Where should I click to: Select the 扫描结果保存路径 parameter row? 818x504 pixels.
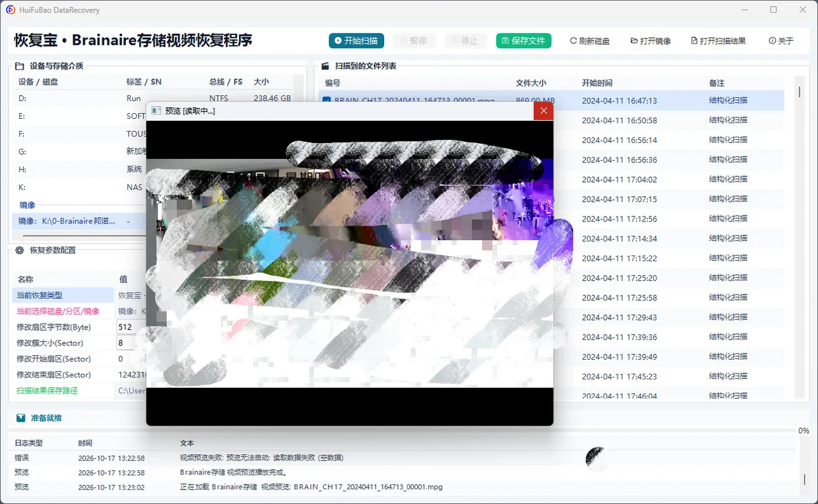coord(79,390)
